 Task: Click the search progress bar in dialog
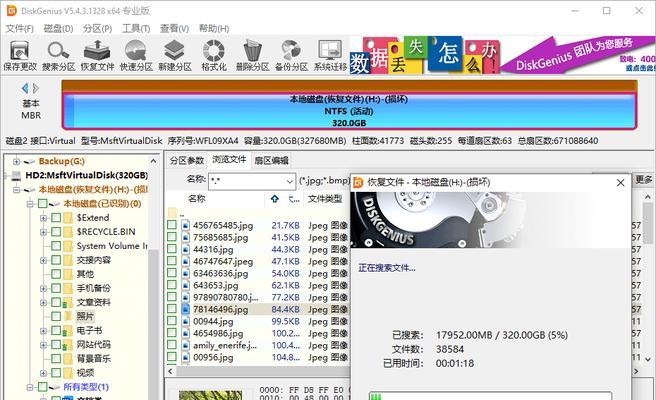[x=490, y=396]
